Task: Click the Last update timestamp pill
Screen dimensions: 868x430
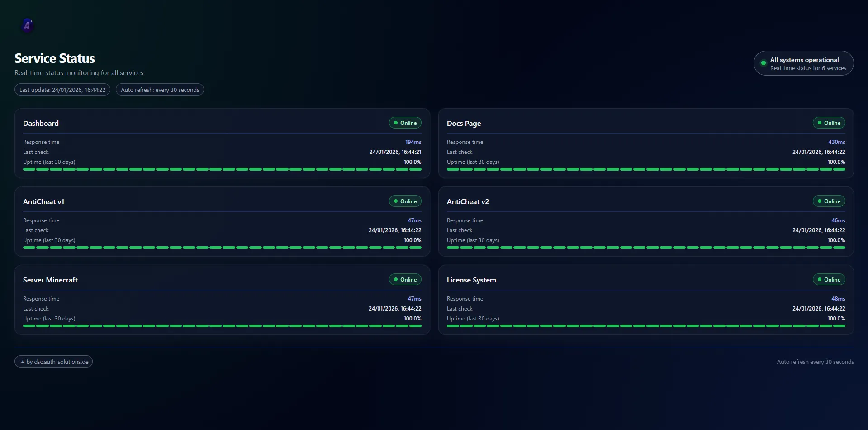Action: (62, 89)
